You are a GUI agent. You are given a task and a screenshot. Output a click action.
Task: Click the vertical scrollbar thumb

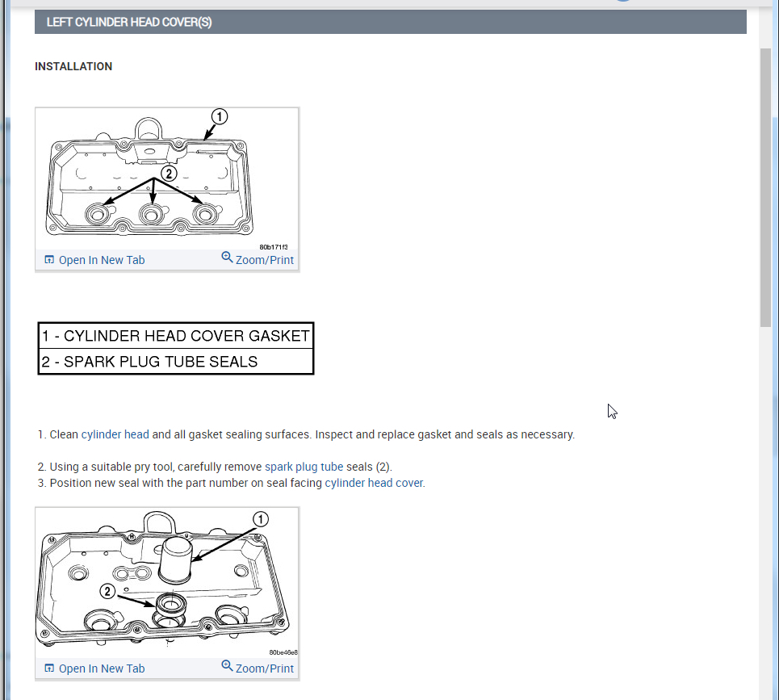[x=765, y=188]
